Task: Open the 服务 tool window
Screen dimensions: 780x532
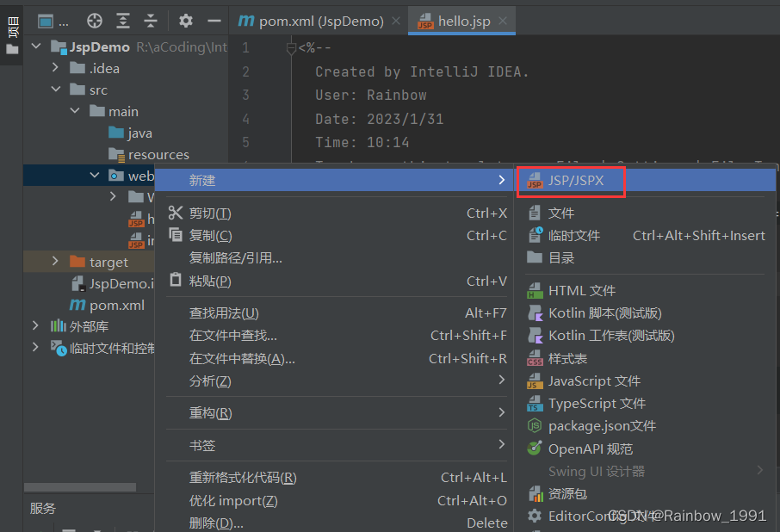Action: [x=43, y=508]
